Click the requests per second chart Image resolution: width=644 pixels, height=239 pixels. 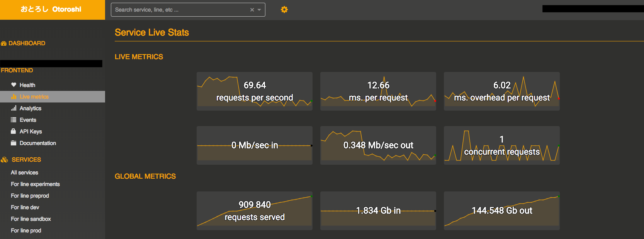pyautogui.click(x=255, y=91)
